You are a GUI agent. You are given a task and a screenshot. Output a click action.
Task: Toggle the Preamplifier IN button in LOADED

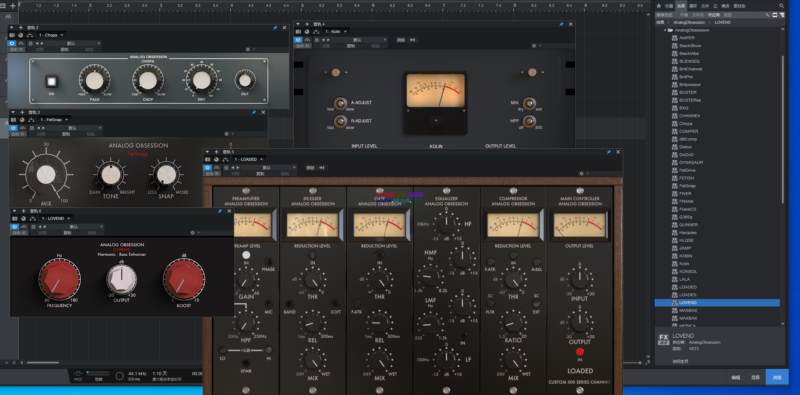point(246,255)
